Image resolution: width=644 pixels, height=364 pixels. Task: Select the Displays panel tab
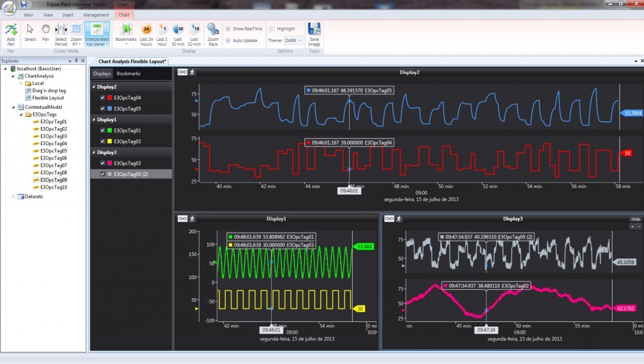tap(102, 74)
